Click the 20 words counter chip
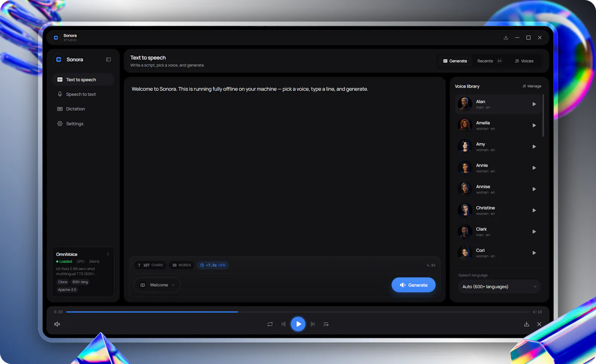 coord(181,265)
